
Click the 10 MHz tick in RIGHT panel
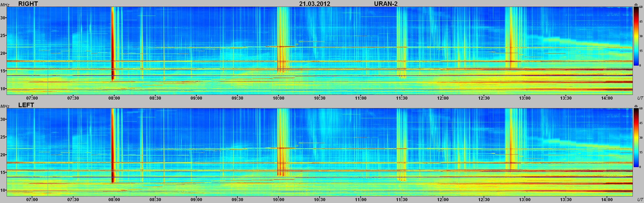click(x=3, y=89)
